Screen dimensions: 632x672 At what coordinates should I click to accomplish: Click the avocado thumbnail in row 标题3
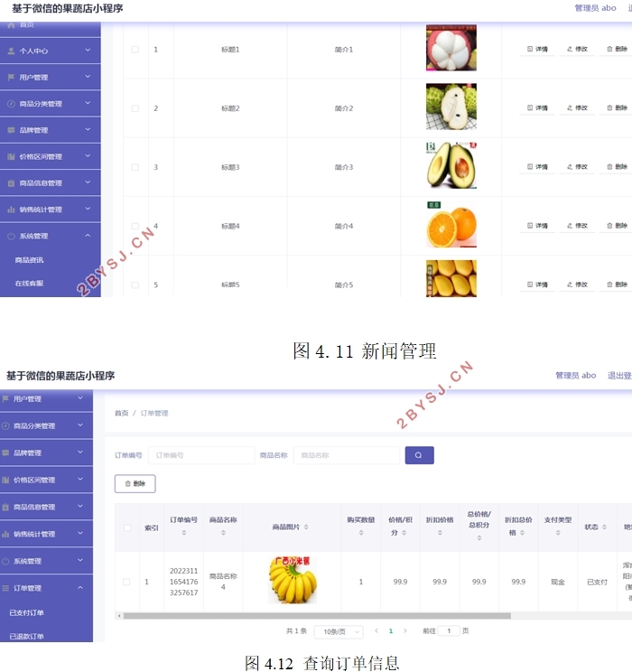(x=451, y=165)
